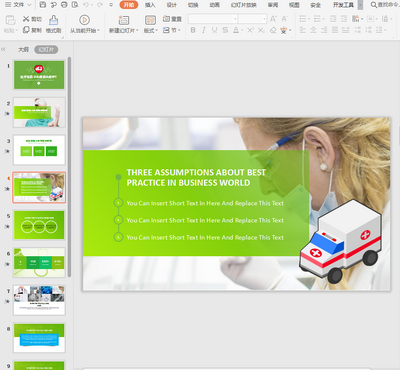Click the Undo arrow icon

pos(86,5)
